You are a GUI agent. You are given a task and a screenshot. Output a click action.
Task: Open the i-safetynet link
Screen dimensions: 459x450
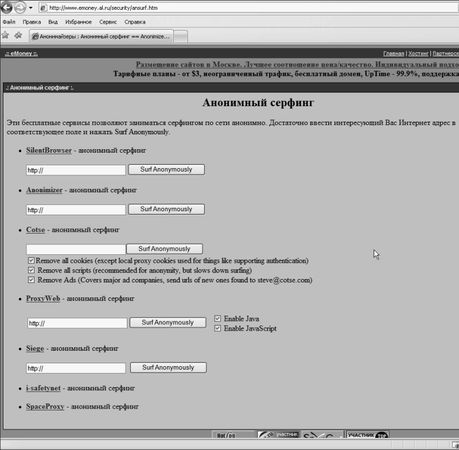point(43,388)
